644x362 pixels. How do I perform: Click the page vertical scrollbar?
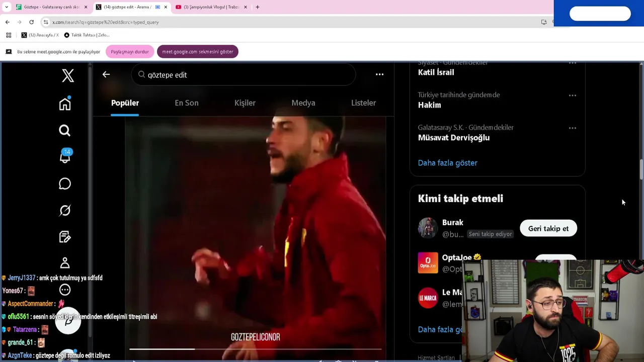(x=641, y=170)
